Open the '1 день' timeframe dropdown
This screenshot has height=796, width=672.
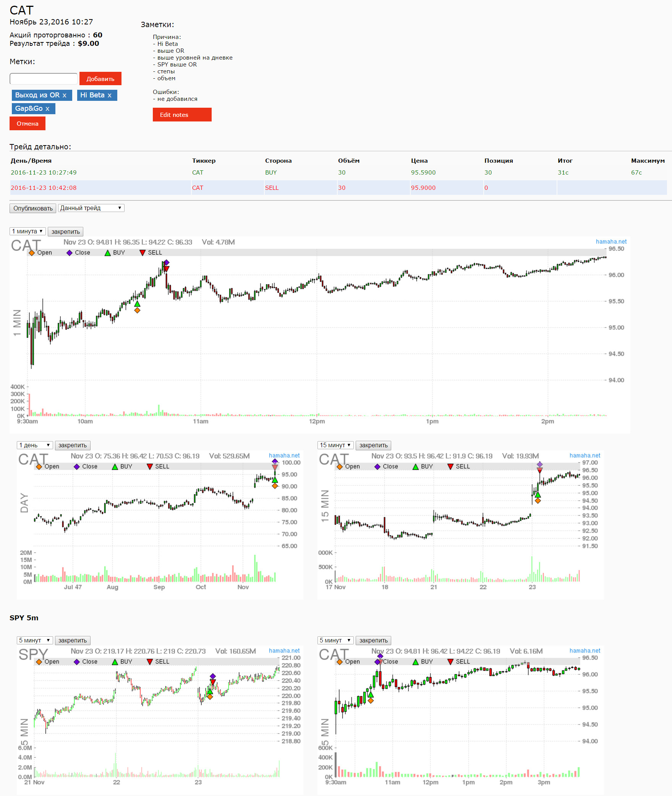(x=35, y=445)
